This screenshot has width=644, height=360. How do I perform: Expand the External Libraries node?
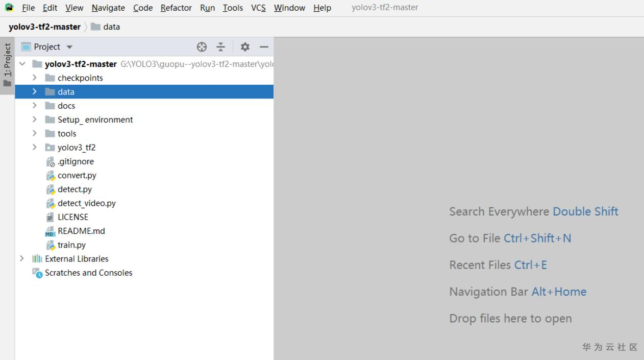(x=22, y=259)
